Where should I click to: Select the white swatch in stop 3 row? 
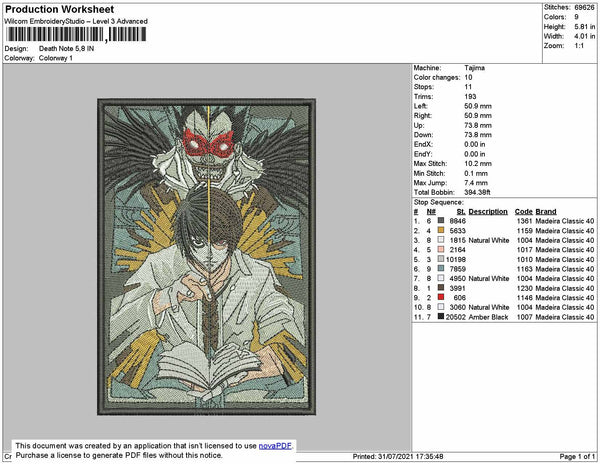pos(441,240)
